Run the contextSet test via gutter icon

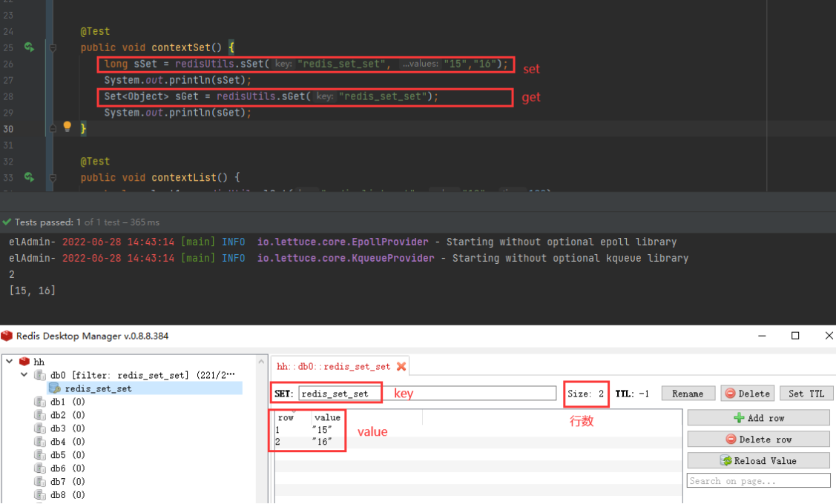click(30, 47)
